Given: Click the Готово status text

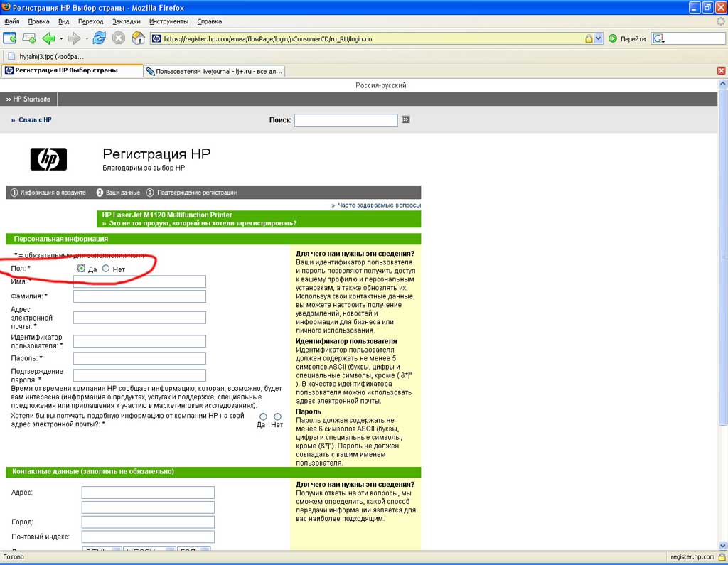Looking at the screenshot, I should (14, 556).
